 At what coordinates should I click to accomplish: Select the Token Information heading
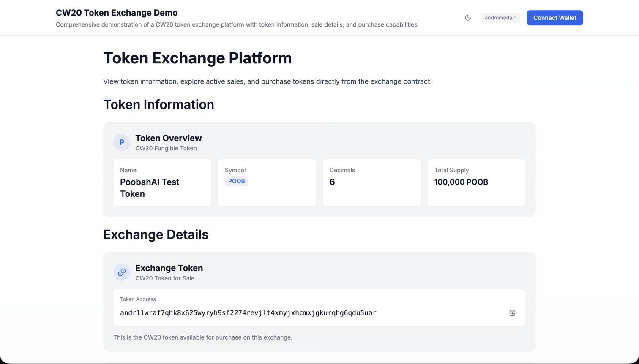click(x=158, y=104)
